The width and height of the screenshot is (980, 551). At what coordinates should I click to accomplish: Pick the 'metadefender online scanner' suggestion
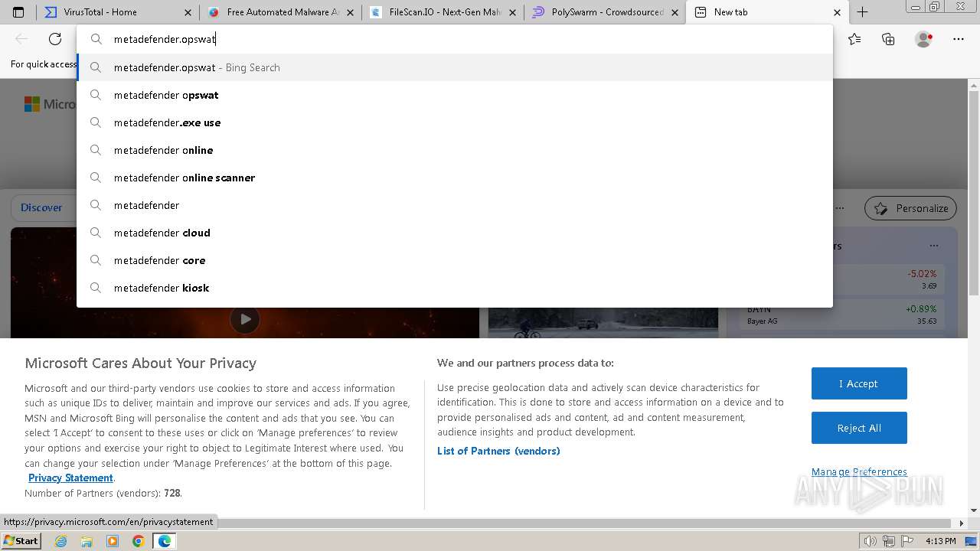click(455, 178)
